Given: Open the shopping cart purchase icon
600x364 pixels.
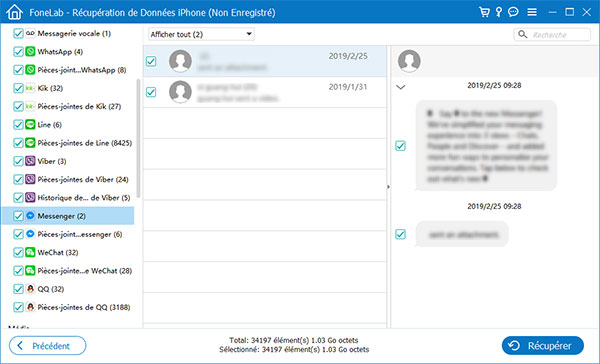Looking at the screenshot, I should (x=484, y=12).
